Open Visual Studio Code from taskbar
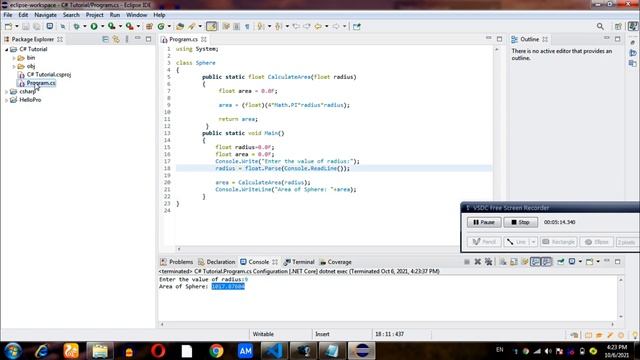This screenshot has height=360, width=640. click(x=273, y=351)
